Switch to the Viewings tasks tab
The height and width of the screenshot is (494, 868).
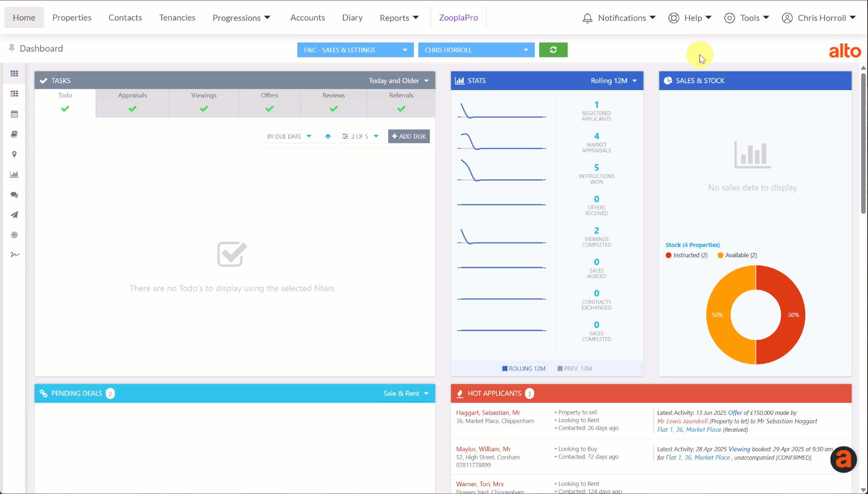[x=204, y=102]
